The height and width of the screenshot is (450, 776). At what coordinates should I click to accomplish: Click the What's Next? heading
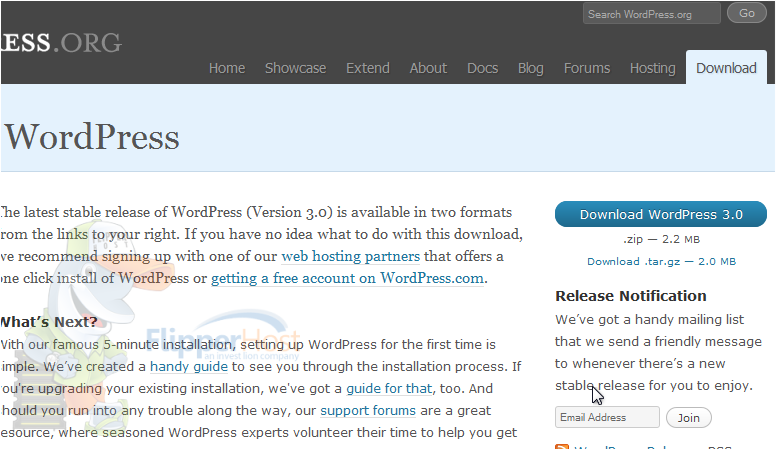pyautogui.click(x=48, y=322)
